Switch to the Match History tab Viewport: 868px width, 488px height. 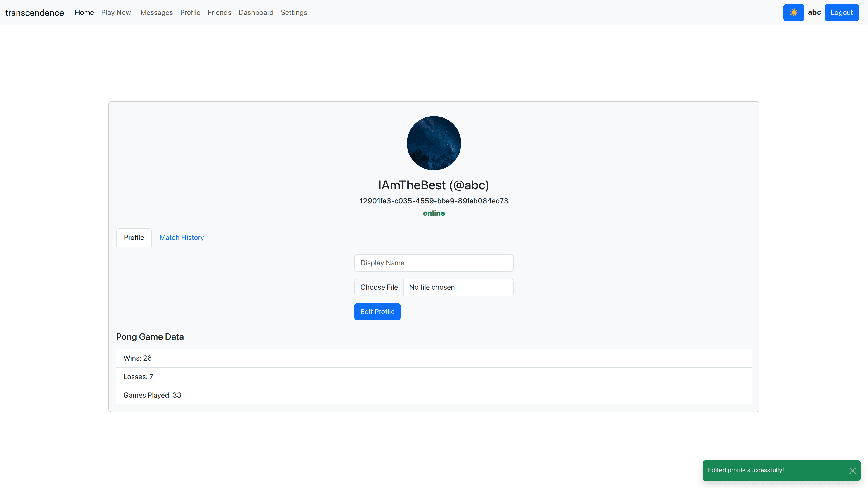pos(181,237)
